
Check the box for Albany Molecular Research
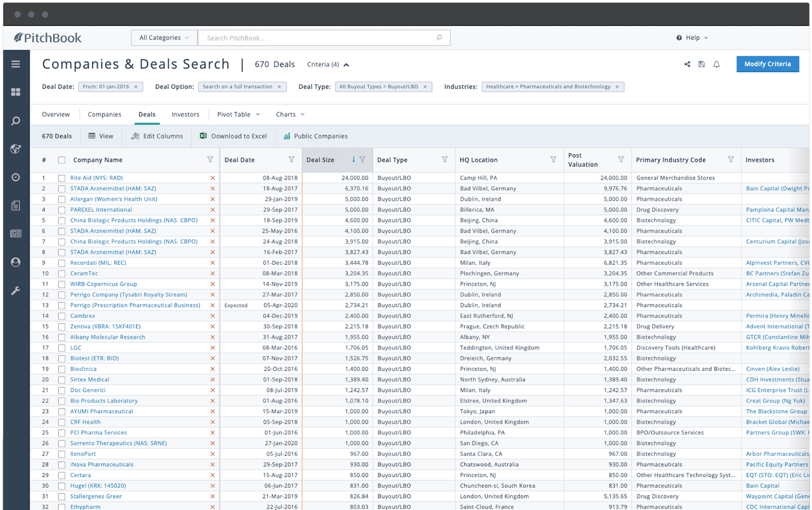pyautogui.click(x=61, y=337)
